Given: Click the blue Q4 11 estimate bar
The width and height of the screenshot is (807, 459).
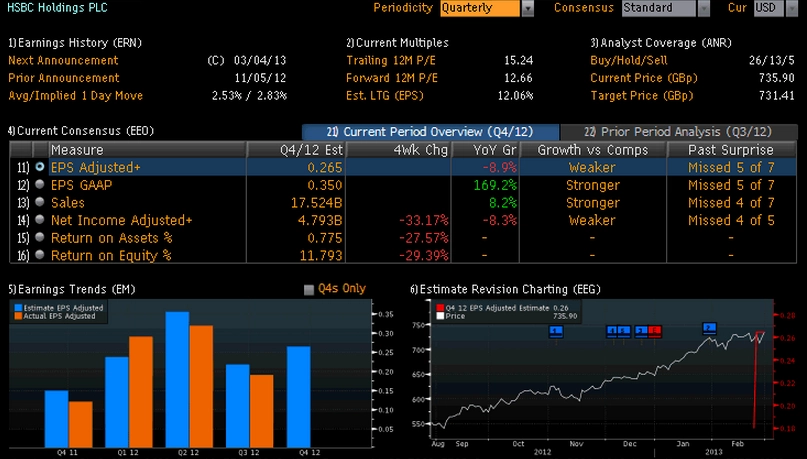Looking at the screenshot, I should coord(57,419).
